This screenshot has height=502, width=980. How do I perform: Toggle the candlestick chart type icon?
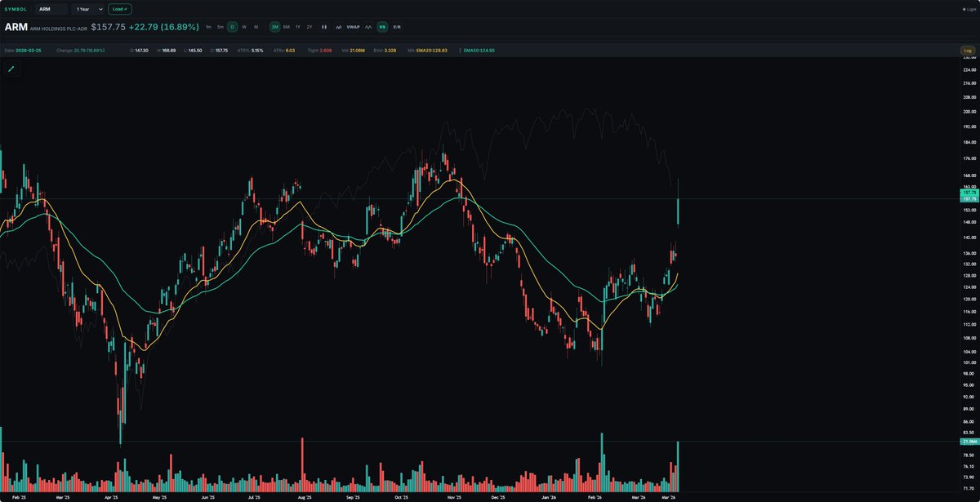[x=324, y=27]
